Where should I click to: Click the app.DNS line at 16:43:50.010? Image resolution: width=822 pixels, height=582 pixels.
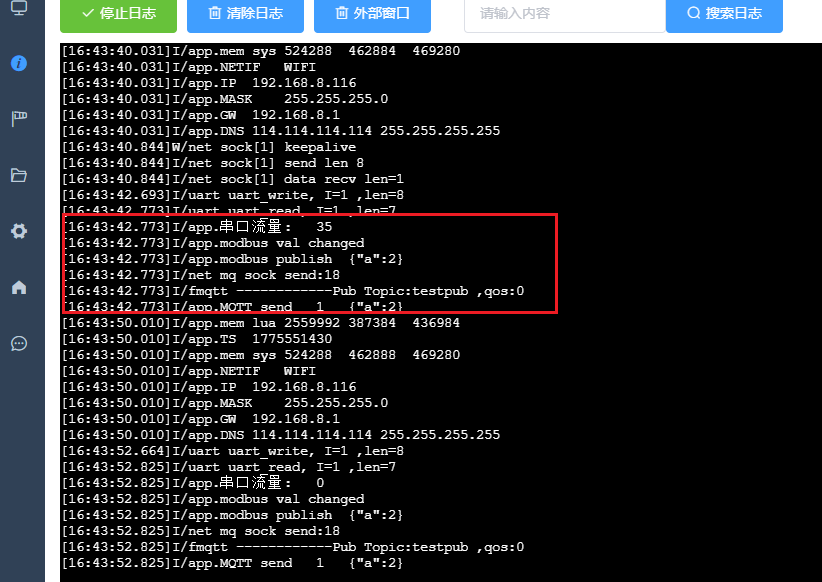coord(281,435)
